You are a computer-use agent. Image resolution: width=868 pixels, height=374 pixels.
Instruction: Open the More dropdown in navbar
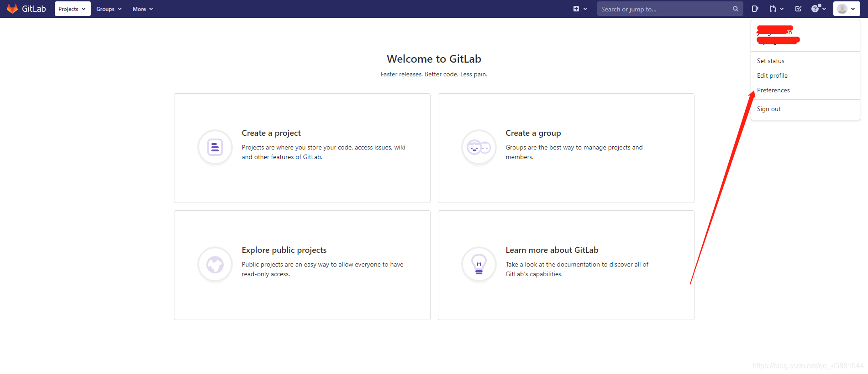point(142,9)
